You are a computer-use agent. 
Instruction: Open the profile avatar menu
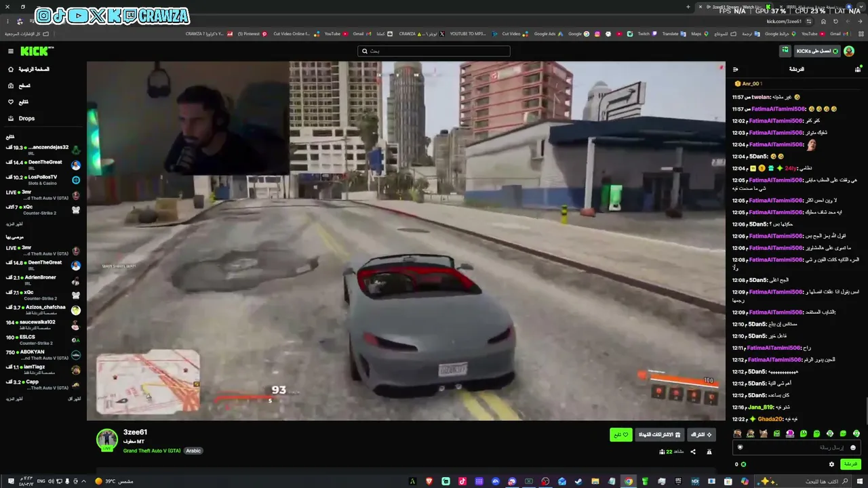click(x=849, y=52)
